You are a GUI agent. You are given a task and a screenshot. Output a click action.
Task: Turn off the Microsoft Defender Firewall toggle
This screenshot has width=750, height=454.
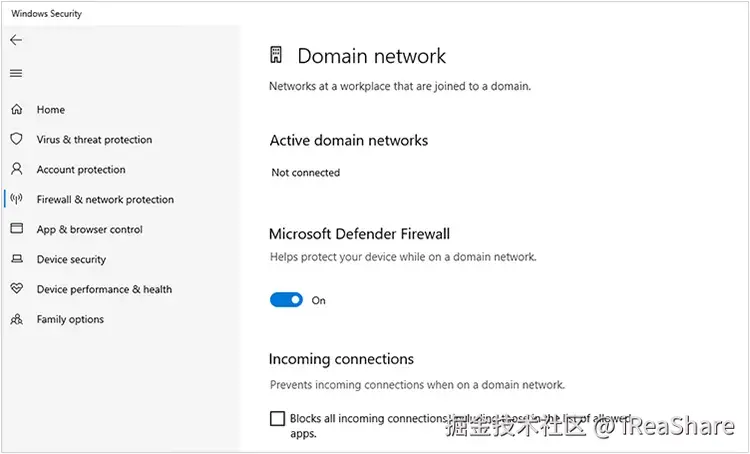point(286,300)
